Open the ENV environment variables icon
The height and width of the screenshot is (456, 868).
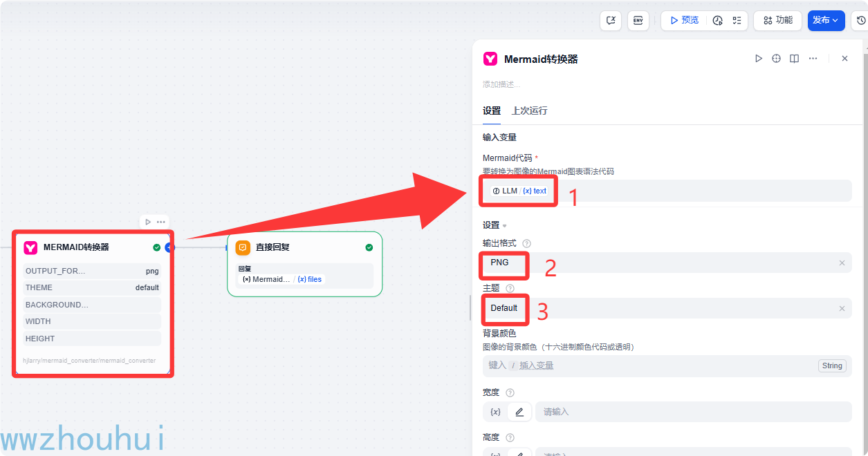coord(638,21)
